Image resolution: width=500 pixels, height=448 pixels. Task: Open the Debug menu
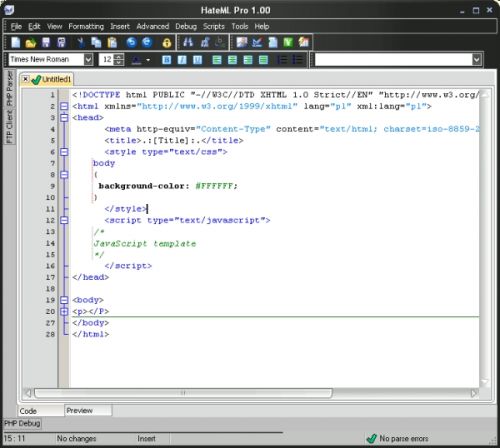coord(186,26)
